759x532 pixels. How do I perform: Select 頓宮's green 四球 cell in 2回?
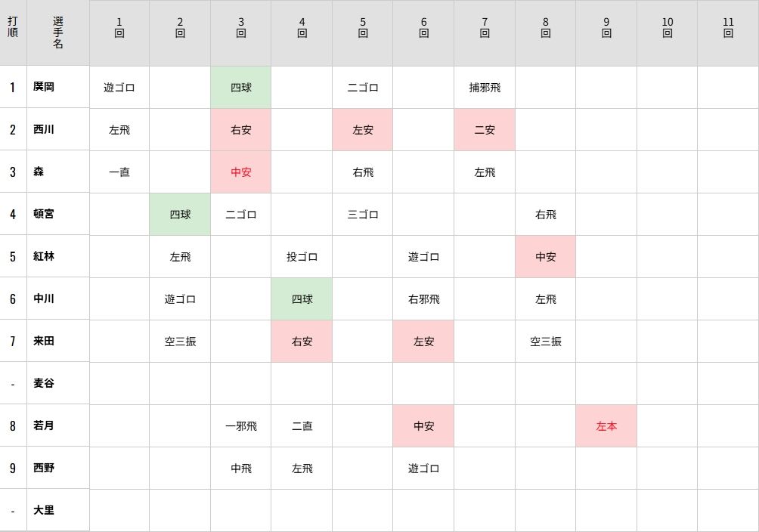[180, 215]
